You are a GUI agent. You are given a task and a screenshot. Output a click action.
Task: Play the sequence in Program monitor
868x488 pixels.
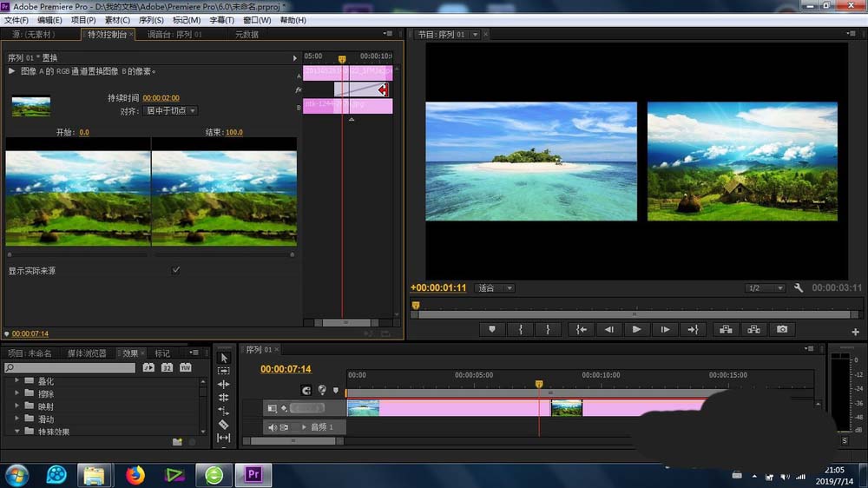click(x=636, y=329)
